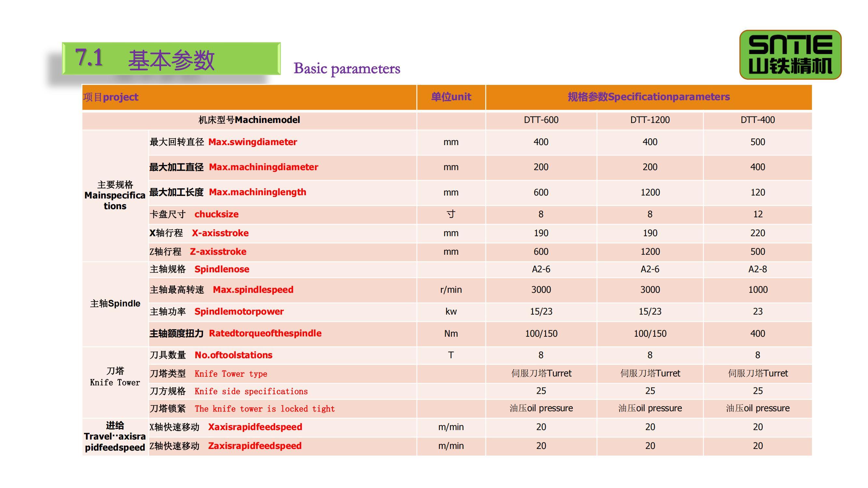This screenshot has width=868, height=488.
Task: Click the 'r/min' unit cell
Action: pos(451,290)
